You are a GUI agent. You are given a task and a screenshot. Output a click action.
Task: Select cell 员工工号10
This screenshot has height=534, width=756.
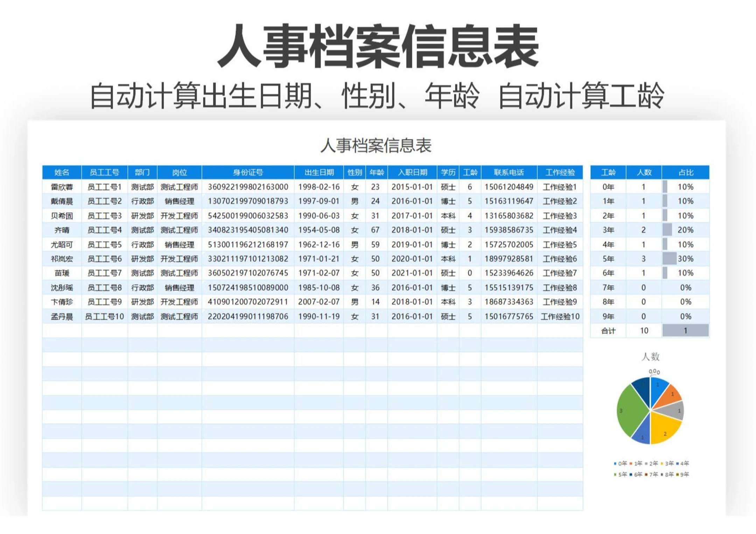pyautogui.click(x=104, y=316)
